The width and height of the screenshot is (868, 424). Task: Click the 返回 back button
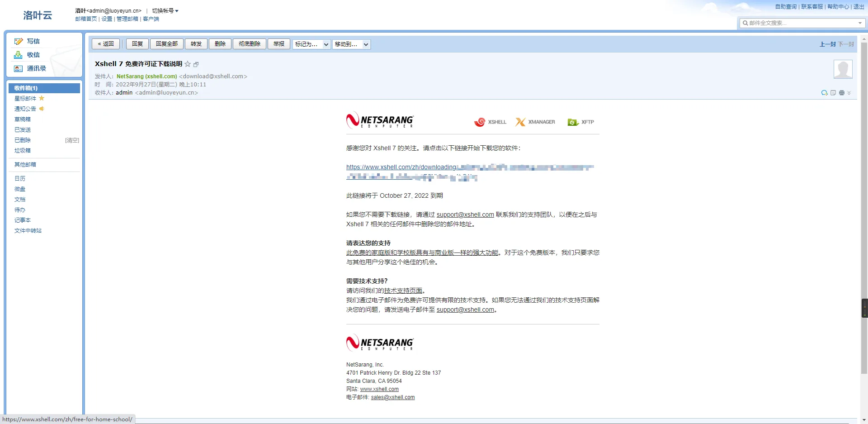[x=106, y=44]
